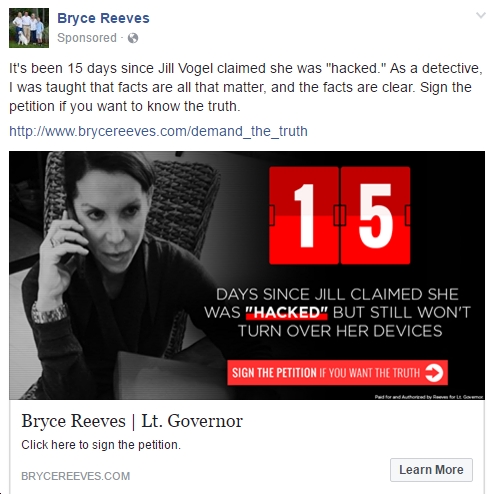Open the Bryce Reeves | Lt. Governor headline
The height and width of the screenshot is (494, 490).
pyautogui.click(x=132, y=421)
